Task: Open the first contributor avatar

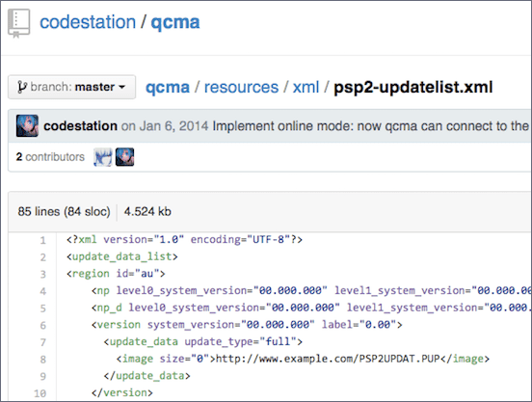Action: pos(103,157)
